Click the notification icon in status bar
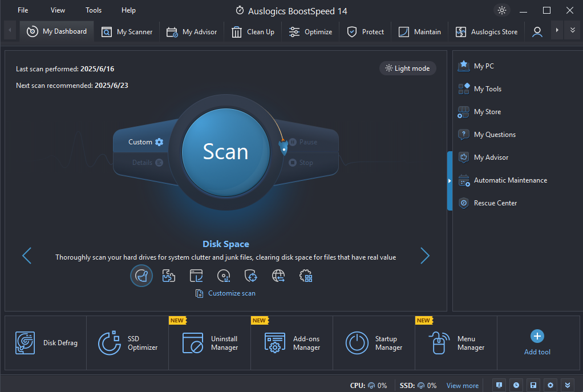 pyautogui.click(x=499, y=385)
